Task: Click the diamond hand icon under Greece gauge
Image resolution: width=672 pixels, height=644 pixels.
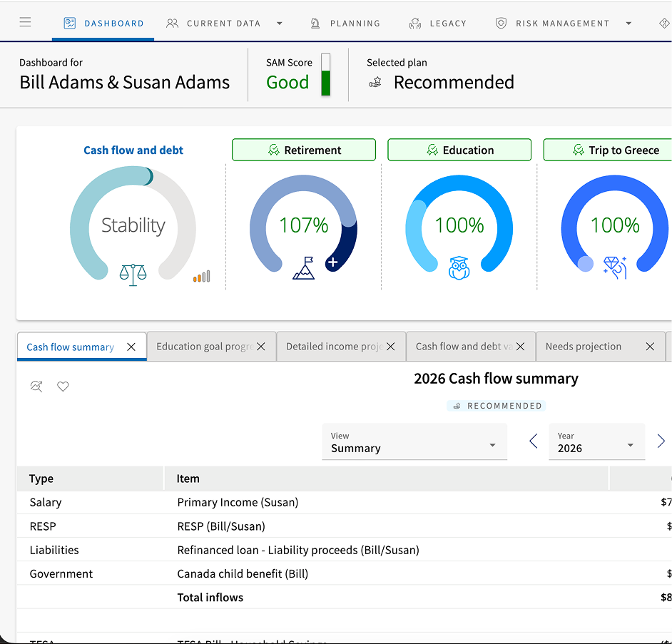Action: tap(614, 267)
